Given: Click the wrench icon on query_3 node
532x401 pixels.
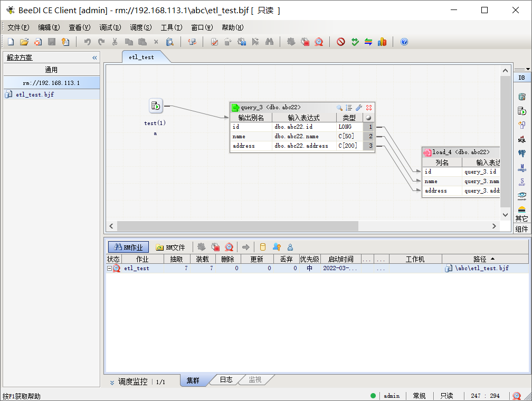Looking at the screenshot, I should [x=359, y=108].
